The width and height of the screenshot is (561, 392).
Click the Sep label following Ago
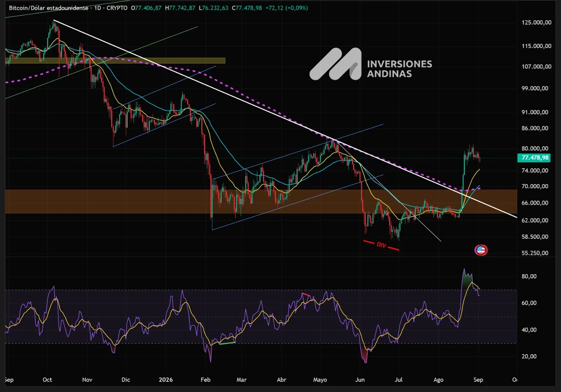478,380
